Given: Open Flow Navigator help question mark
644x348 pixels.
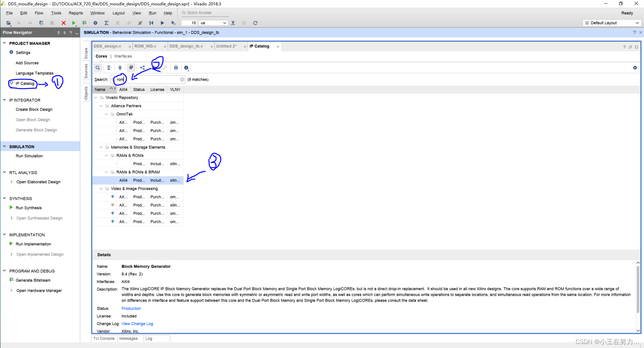Looking at the screenshot, I should tap(70, 33).
